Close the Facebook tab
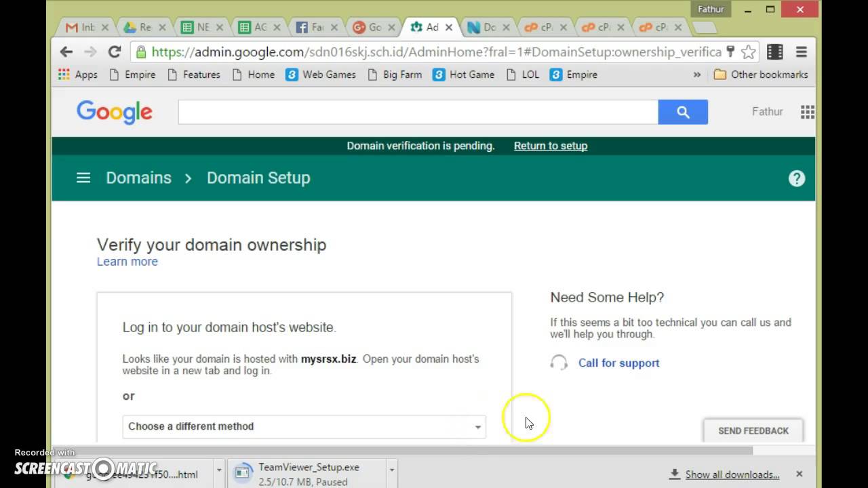Screen dimensions: 868x488 click(334, 28)
